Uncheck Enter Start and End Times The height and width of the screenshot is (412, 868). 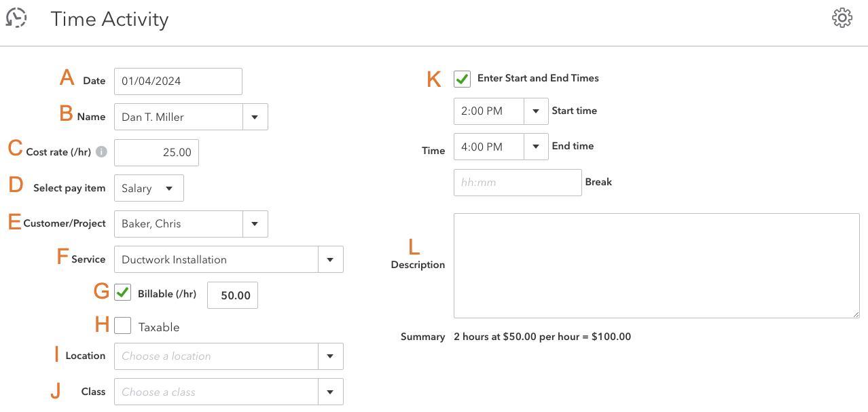[x=462, y=79]
